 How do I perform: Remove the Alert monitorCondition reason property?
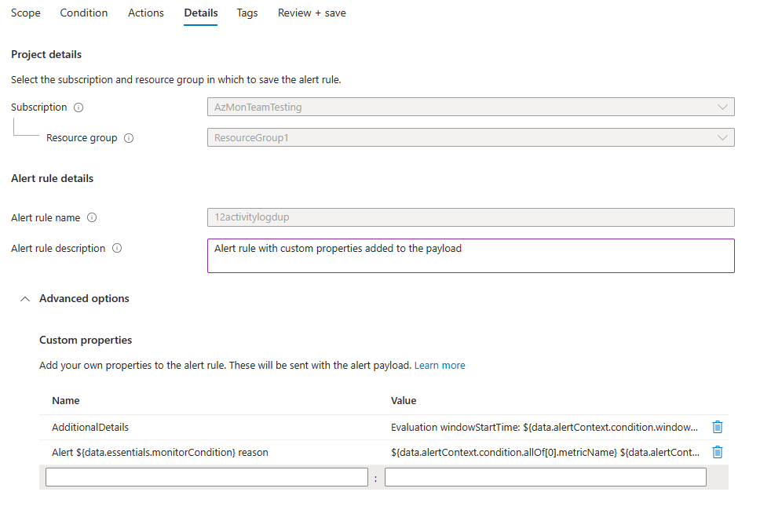(717, 452)
